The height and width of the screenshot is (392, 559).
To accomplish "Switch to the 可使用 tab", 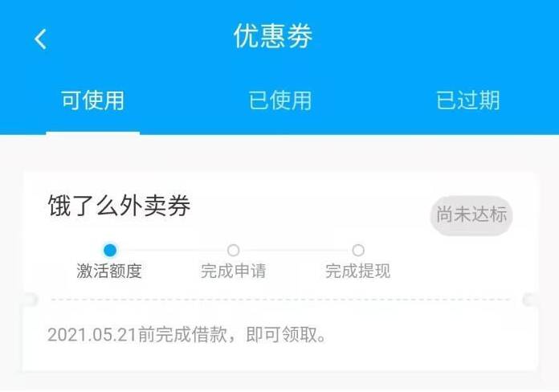I will [92, 100].
